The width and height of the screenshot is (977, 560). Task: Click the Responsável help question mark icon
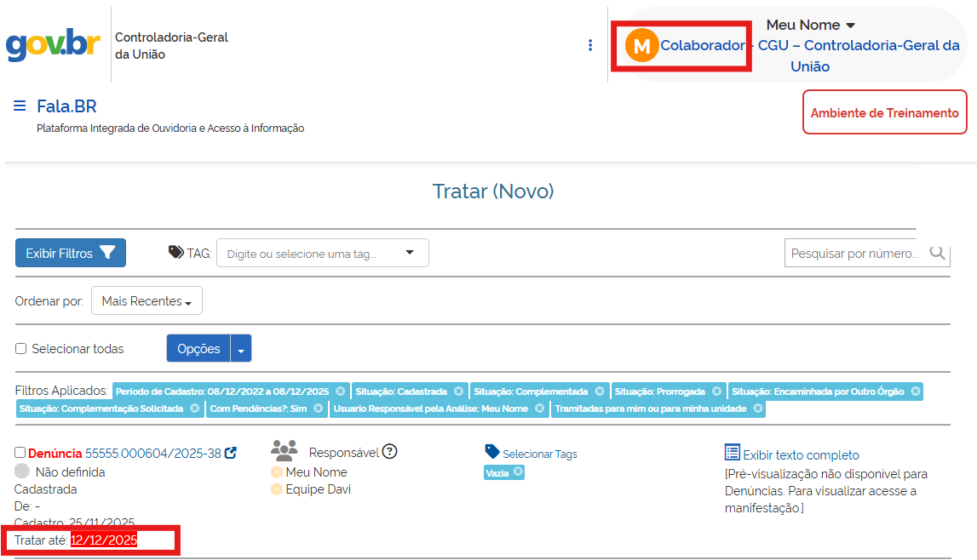pos(390,452)
